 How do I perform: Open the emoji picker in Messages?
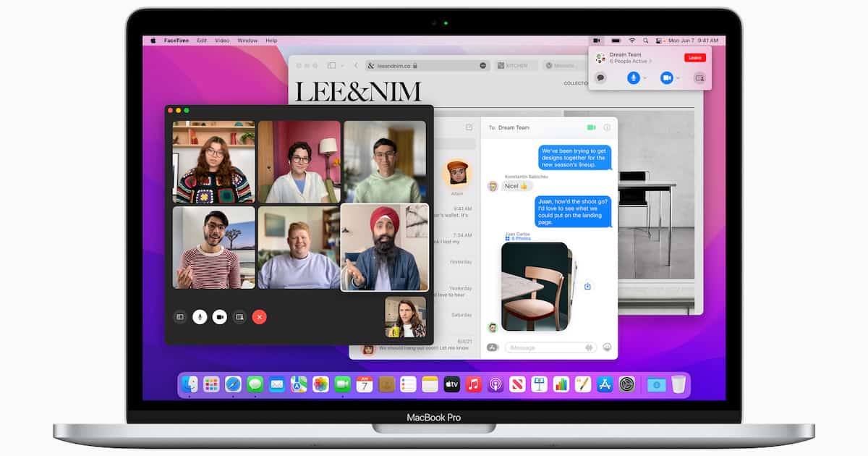pyautogui.click(x=607, y=347)
